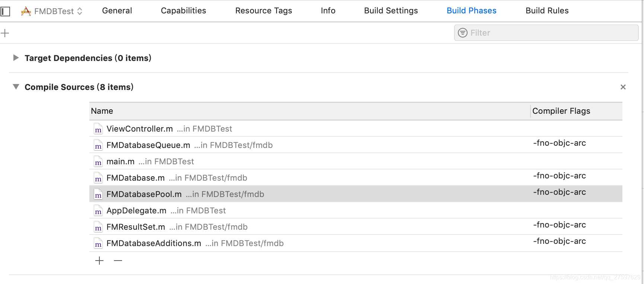The height and width of the screenshot is (284, 644).
Task: Open the Build Rules tab
Action: tap(547, 11)
